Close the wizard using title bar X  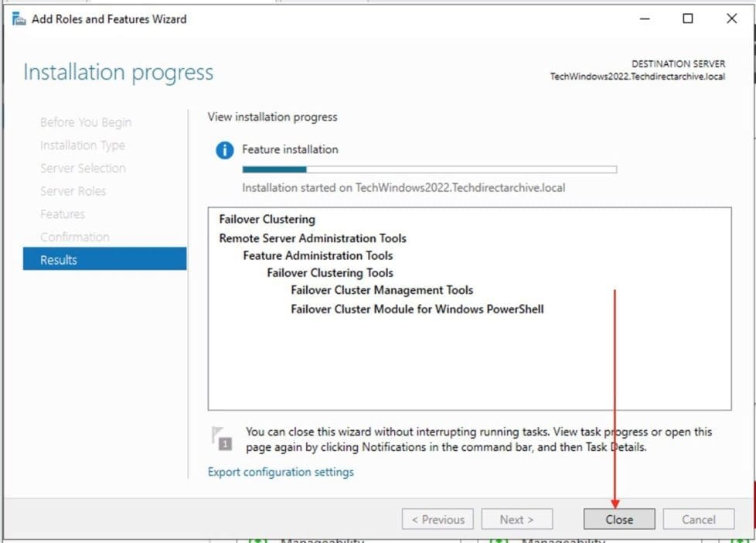[x=731, y=19]
